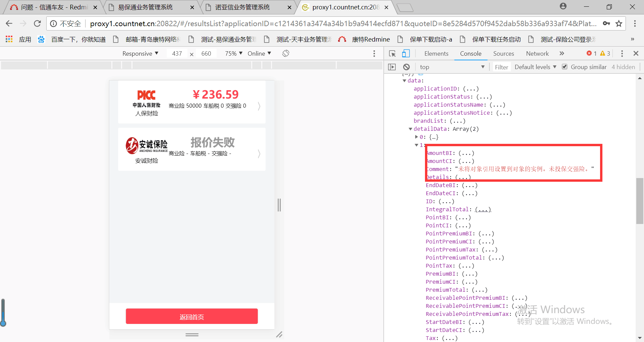Open the 康特Redmine bookmark
The height and width of the screenshot is (342, 644).
[x=364, y=39]
